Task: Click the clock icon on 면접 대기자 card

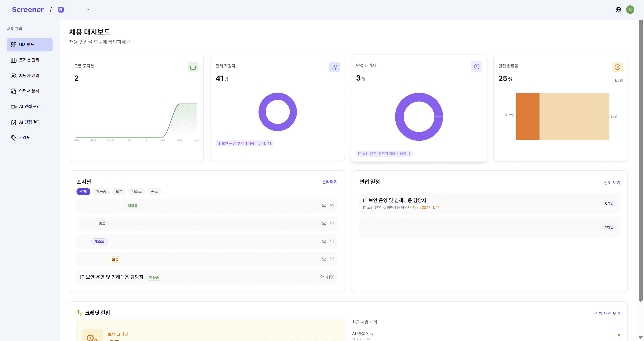Action: [x=476, y=66]
